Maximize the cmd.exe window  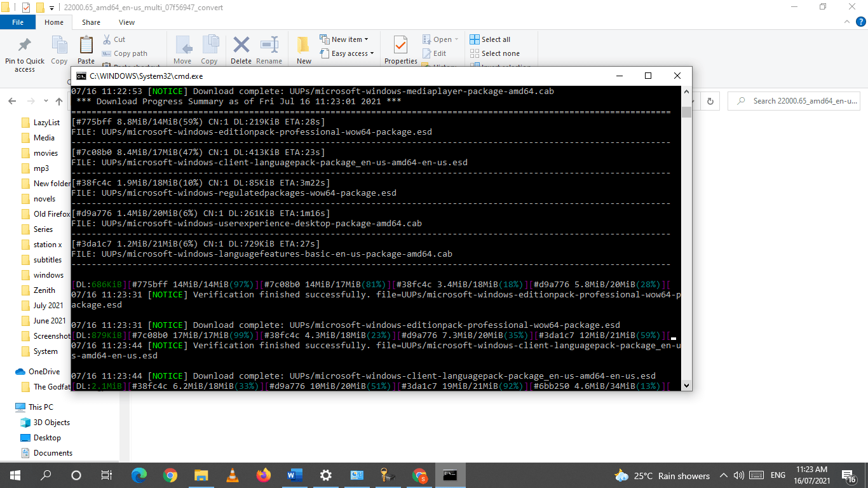coord(648,76)
